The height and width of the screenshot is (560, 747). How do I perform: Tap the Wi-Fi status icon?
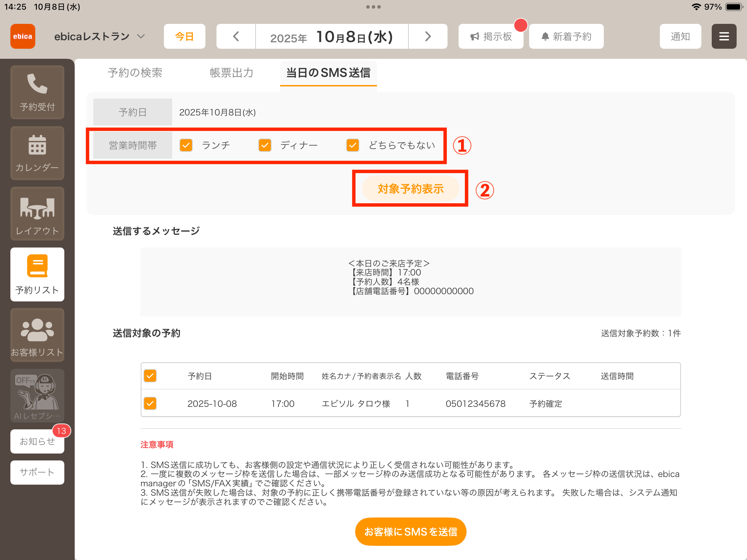click(x=696, y=7)
